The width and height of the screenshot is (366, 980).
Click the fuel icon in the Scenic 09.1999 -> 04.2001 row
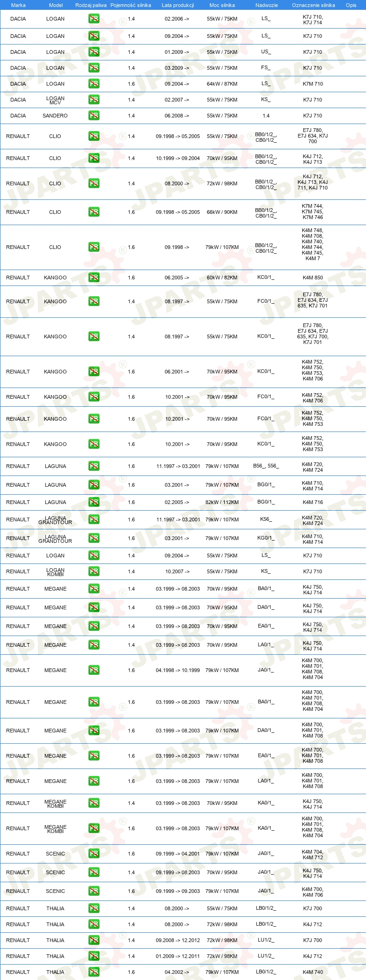point(94,854)
